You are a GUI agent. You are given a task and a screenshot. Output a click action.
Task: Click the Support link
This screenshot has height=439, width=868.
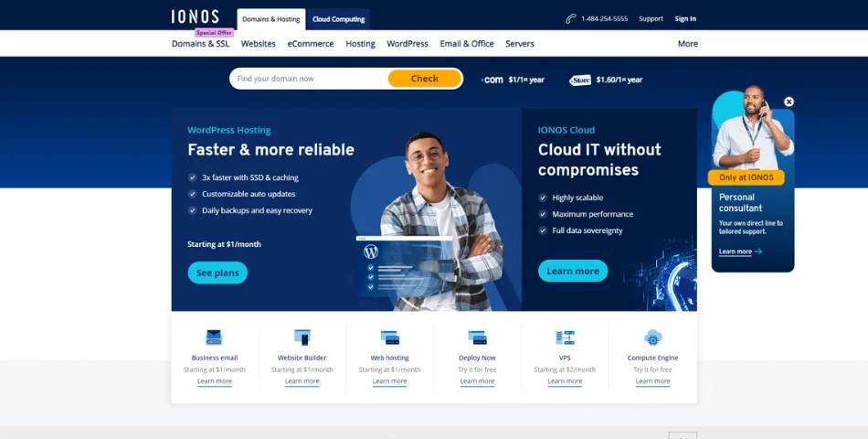coord(651,19)
